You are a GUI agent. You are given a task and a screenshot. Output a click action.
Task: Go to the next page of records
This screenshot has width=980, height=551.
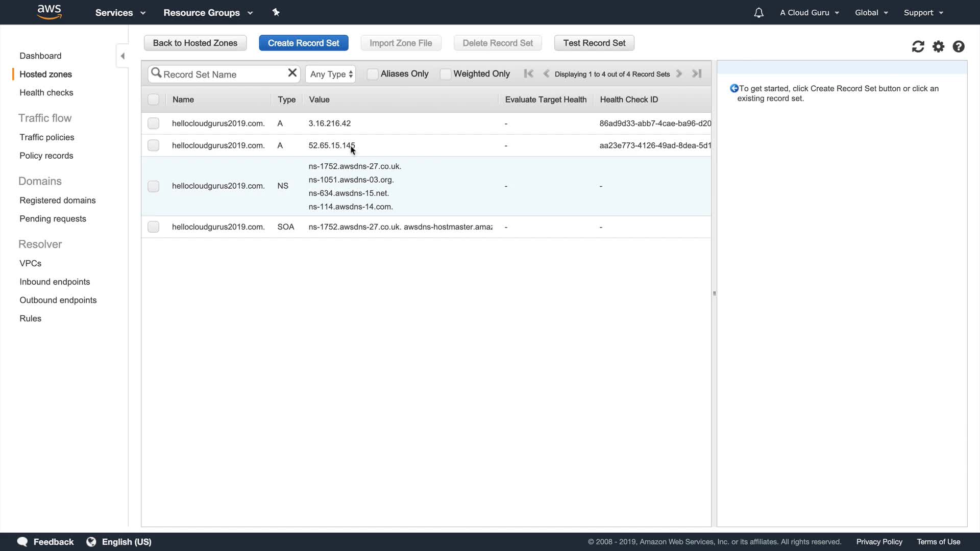(x=679, y=74)
